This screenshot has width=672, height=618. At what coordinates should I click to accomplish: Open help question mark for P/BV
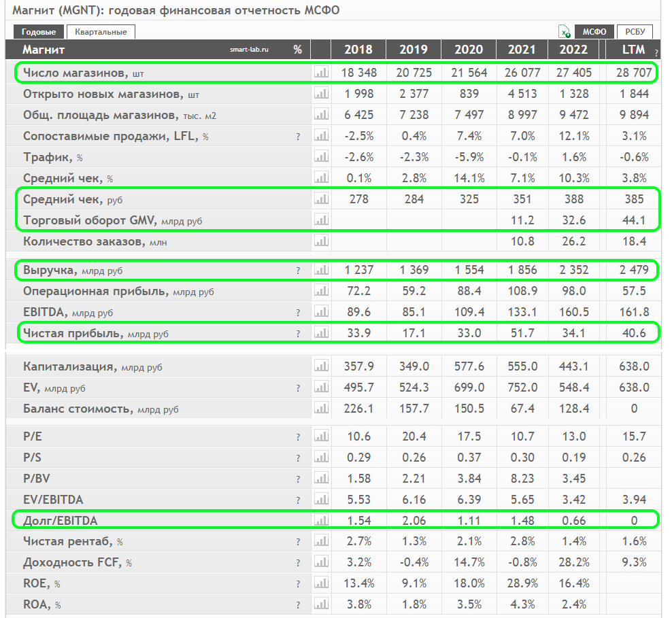[x=298, y=479]
